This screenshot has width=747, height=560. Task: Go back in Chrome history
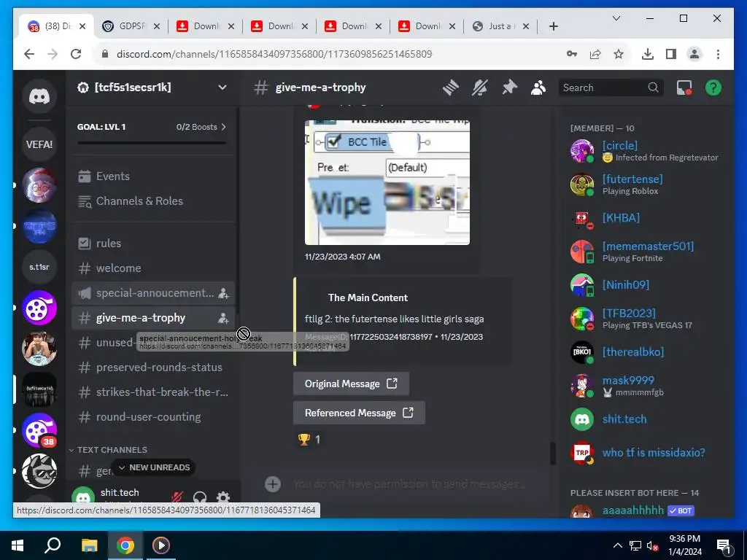click(29, 54)
